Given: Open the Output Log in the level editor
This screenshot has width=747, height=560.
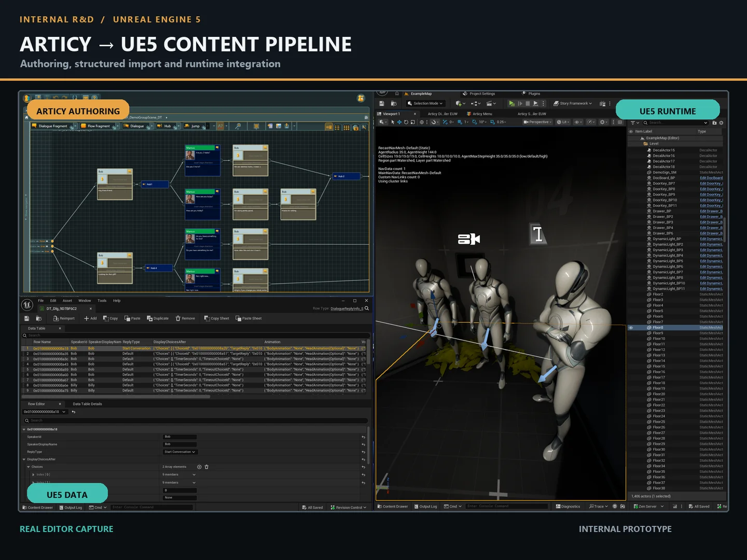Looking at the screenshot, I should pyautogui.click(x=425, y=507).
